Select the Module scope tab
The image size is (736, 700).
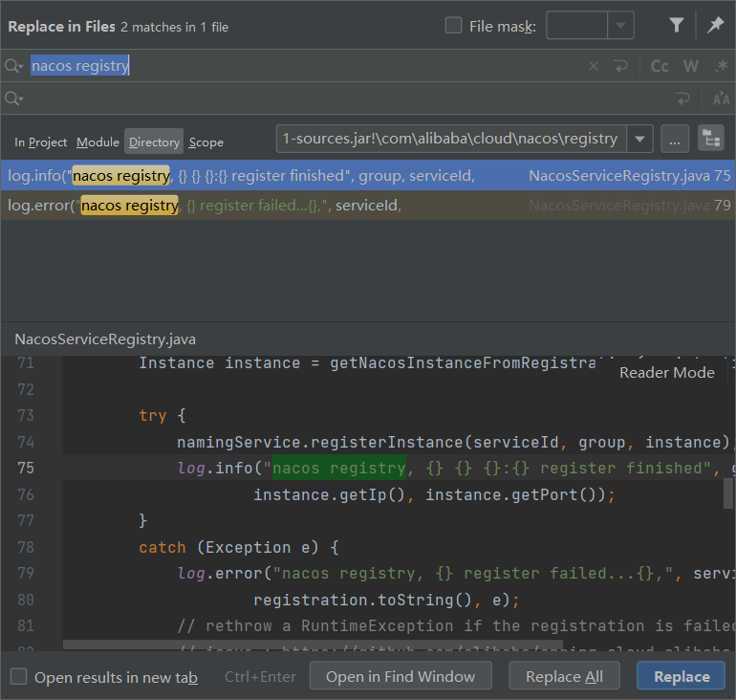click(x=97, y=142)
